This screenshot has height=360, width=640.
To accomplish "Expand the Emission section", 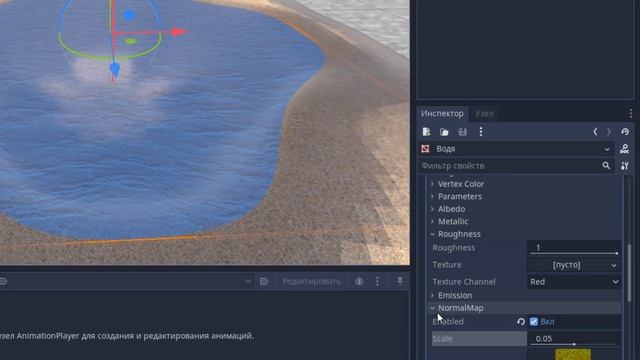I will 455,295.
